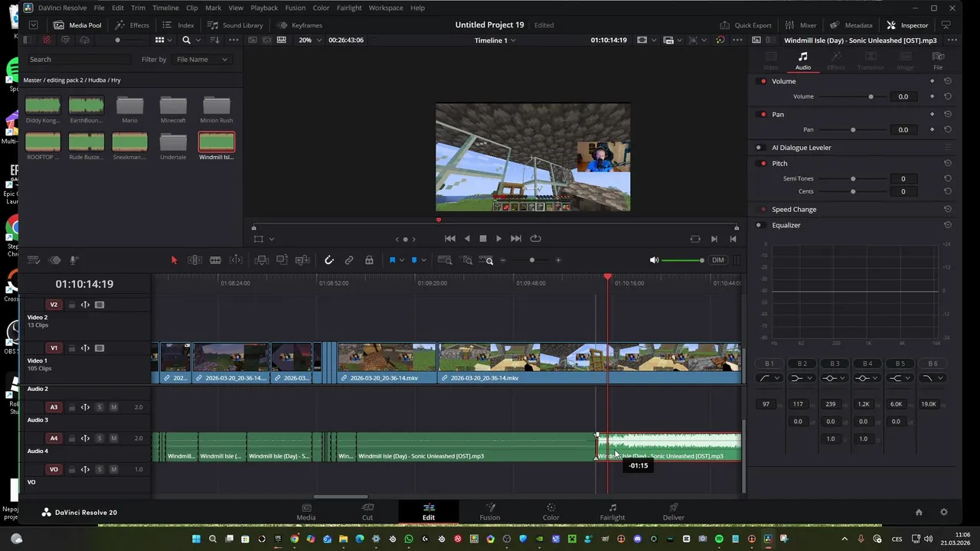Open the Filter by File Name dropdown
The height and width of the screenshot is (551, 980).
202,59
